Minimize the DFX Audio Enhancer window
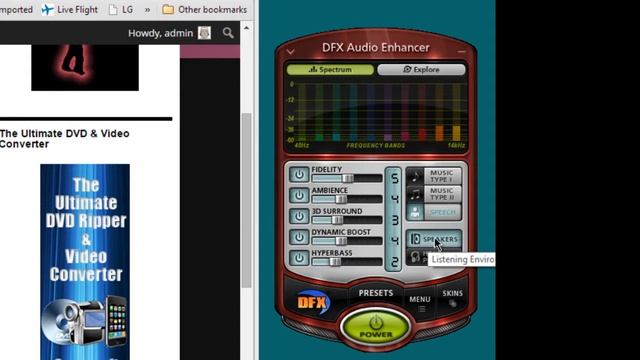This screenshot has width=640, height=360. point(462,52)
